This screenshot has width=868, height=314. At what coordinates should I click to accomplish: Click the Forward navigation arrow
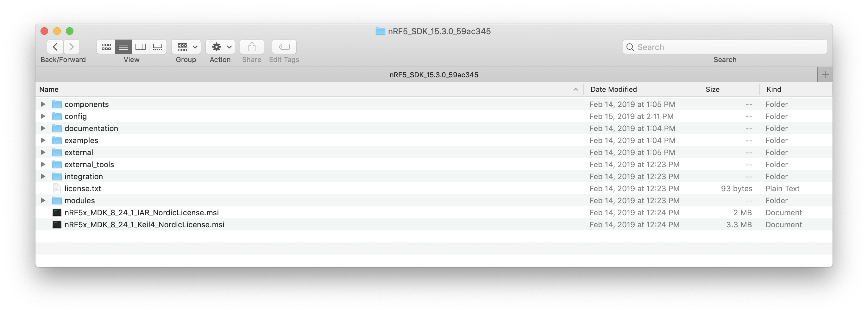pos(72,47)
